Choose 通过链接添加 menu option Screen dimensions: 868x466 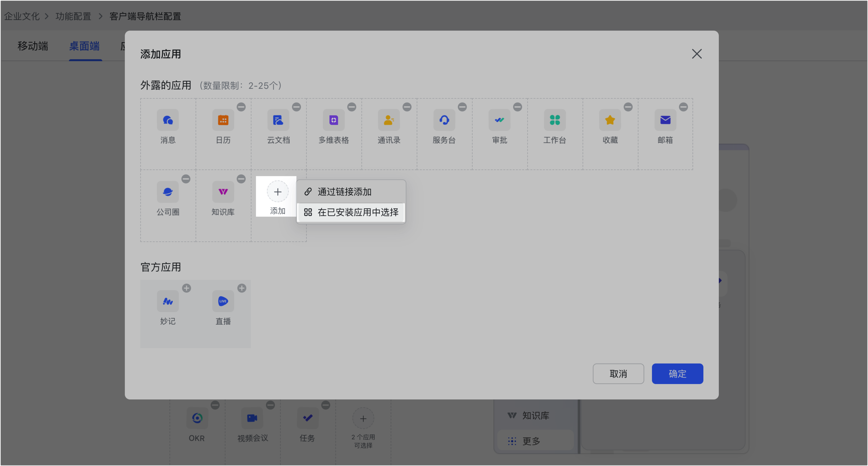tap(351, 192)
